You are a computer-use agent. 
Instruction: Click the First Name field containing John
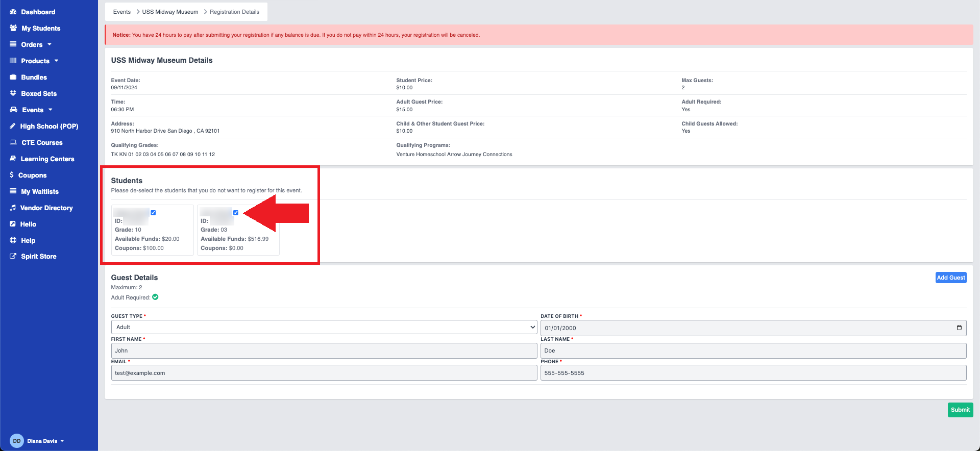324,350
